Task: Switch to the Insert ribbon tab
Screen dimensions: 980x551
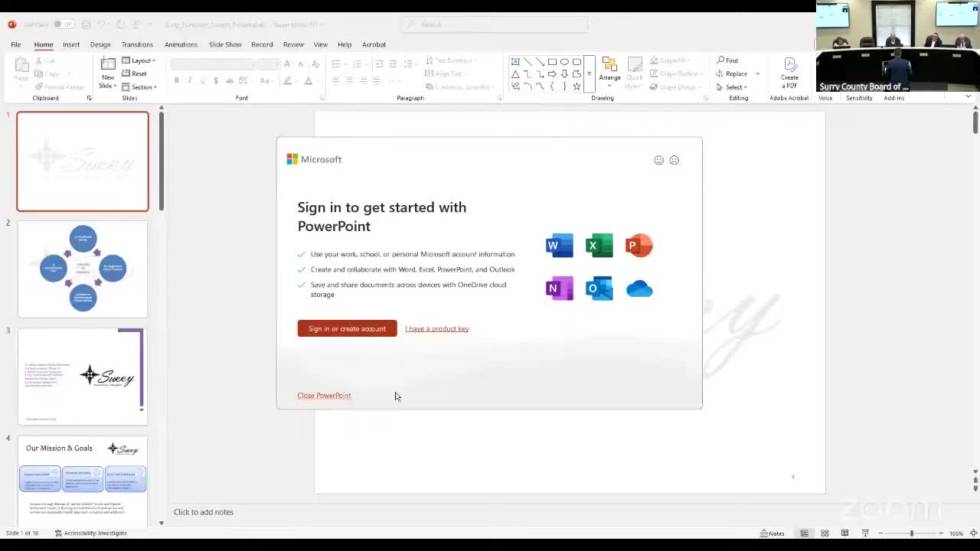Action: 71,44
